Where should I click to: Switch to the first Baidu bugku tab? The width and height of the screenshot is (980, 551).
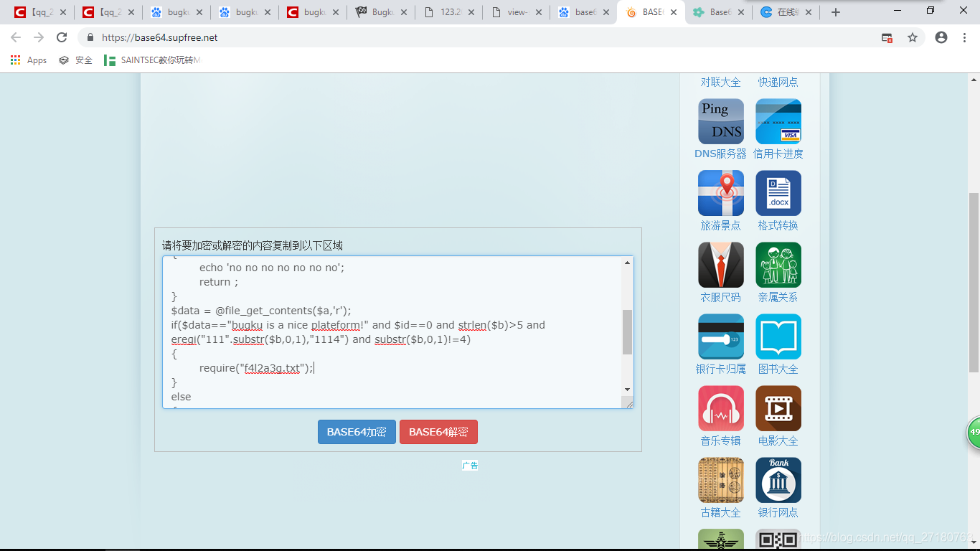click(x=176, y=12)
